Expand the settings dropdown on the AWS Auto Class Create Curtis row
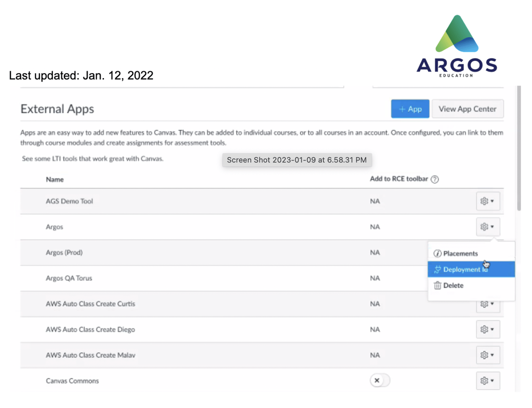The height and width of the screenshot is (408, 532). [x=492, y=304]
